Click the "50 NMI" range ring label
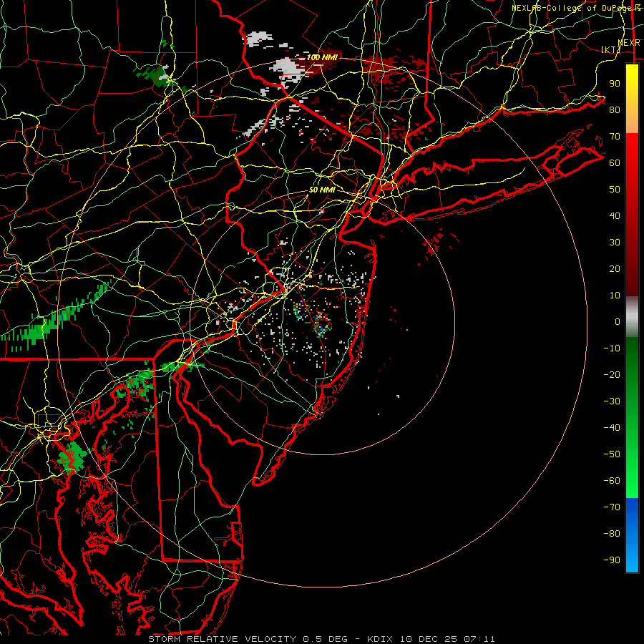This screenshot has width=644, height=644. pyautogui.click(x=322, y=190)
